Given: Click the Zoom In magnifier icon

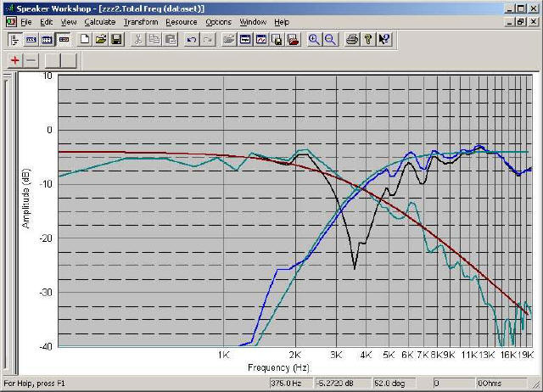Looking at the screenshot, I should tap(315, 39).
